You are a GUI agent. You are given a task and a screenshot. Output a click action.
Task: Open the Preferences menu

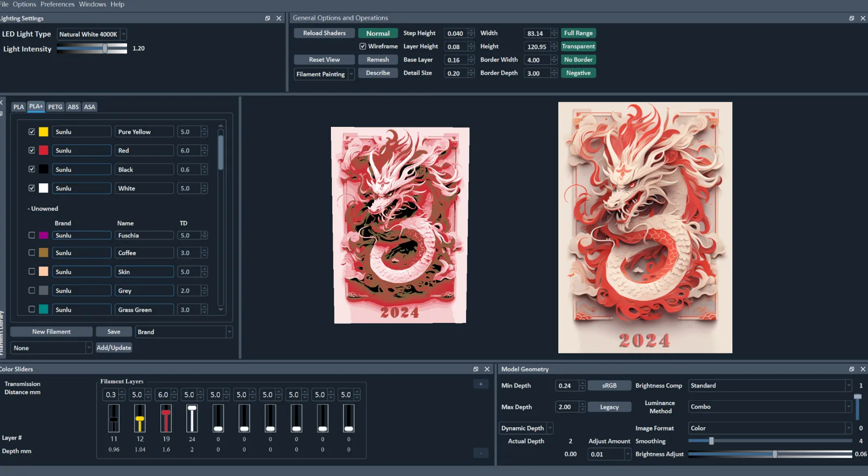(58, 4)
